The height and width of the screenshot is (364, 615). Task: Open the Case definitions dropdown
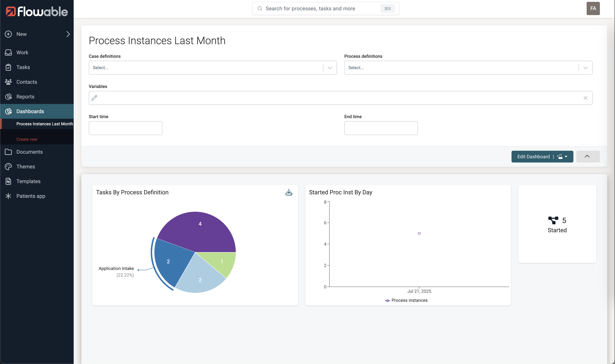pos(330,68)
